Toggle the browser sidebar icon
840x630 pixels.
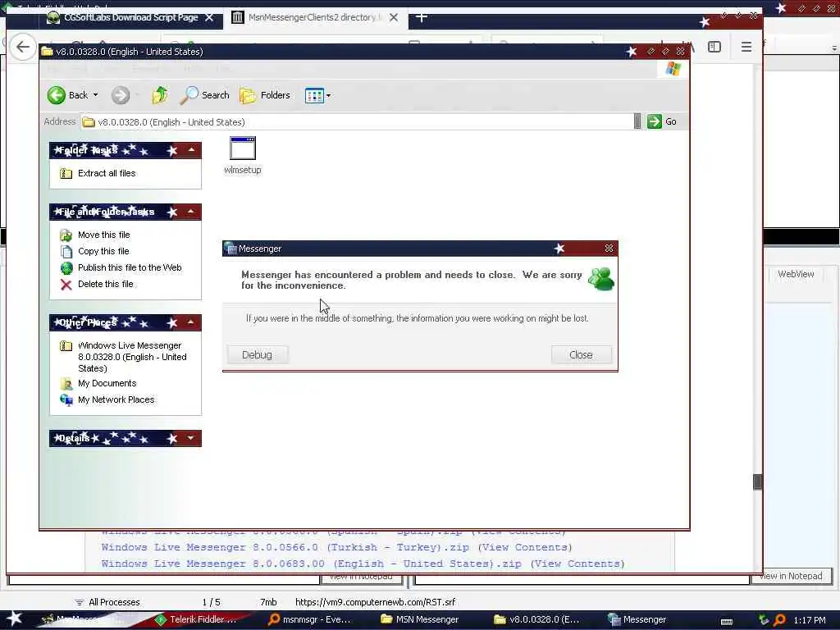(714, 47)
